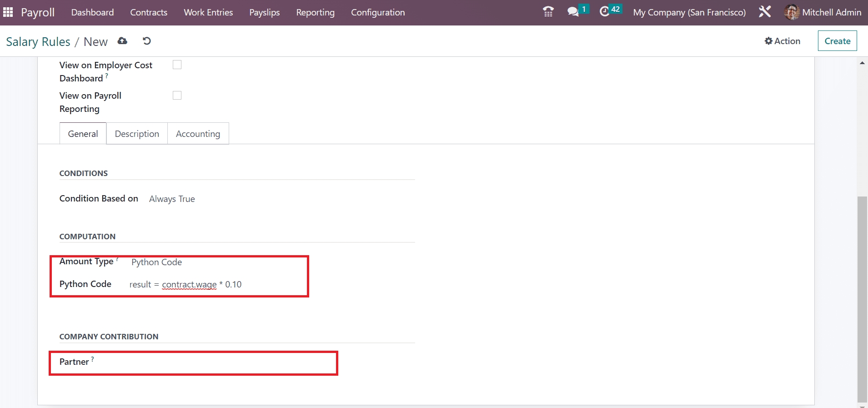Enable View on Employer Cost Dashboard checkbox
This screenshot has width=868, height=408.
click(177, 65)
